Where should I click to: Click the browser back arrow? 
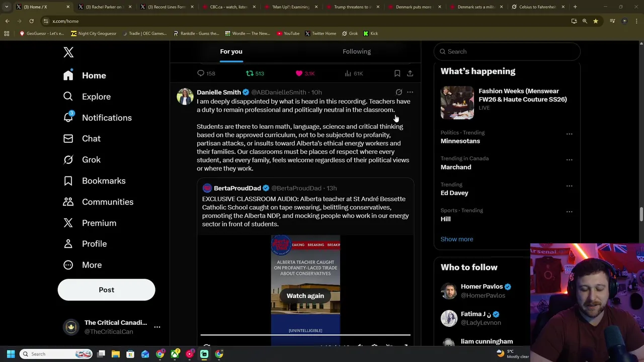coord(7,21)
